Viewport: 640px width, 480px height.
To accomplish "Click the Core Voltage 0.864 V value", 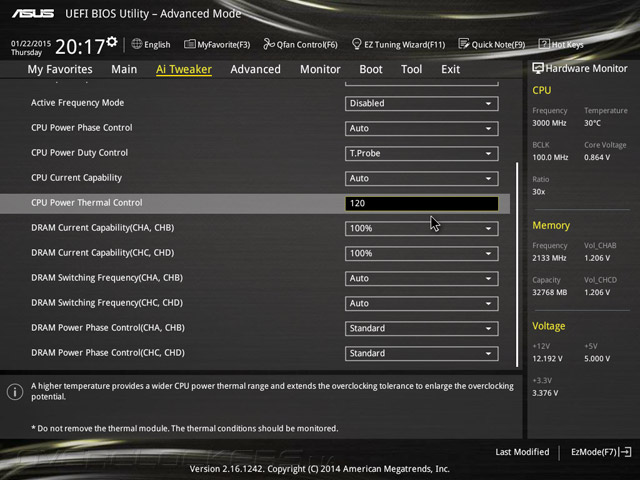I will click(597, 157).
